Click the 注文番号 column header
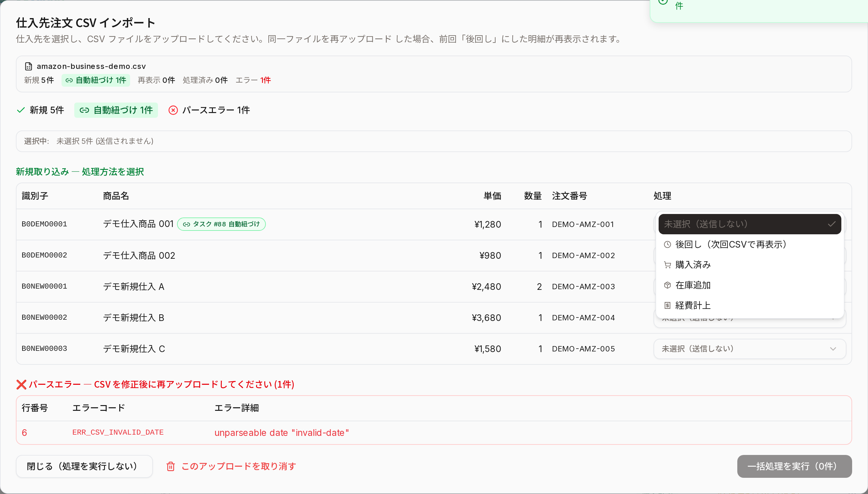Image resolution: width=868 pixels, height=494 pixels. coord(569,196)
